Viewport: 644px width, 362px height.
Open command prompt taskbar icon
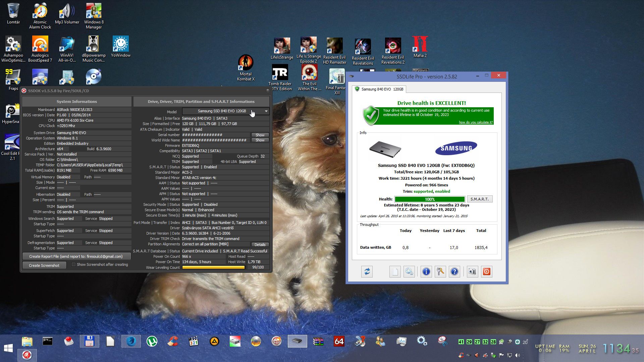click(48, 341)
